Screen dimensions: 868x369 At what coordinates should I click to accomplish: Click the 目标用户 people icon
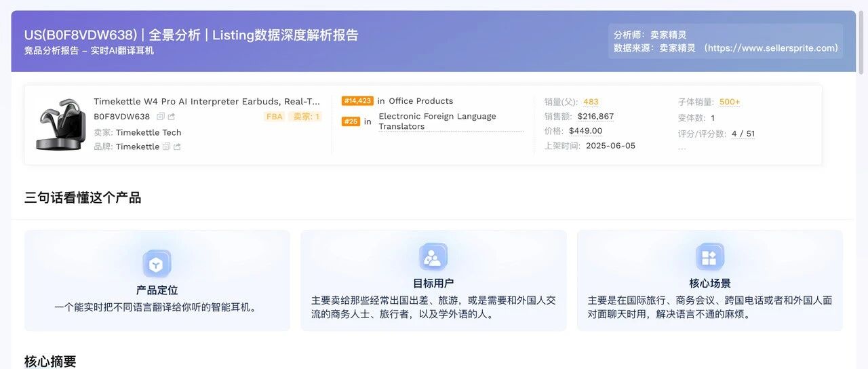coord(433,257)
